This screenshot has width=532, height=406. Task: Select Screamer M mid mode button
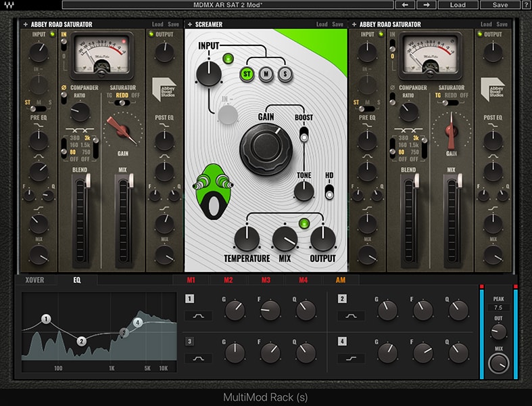[266, 74]
